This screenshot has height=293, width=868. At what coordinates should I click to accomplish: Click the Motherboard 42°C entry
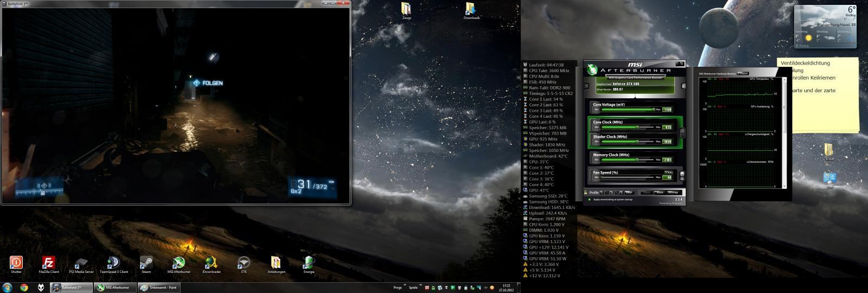tap(545, 156)
